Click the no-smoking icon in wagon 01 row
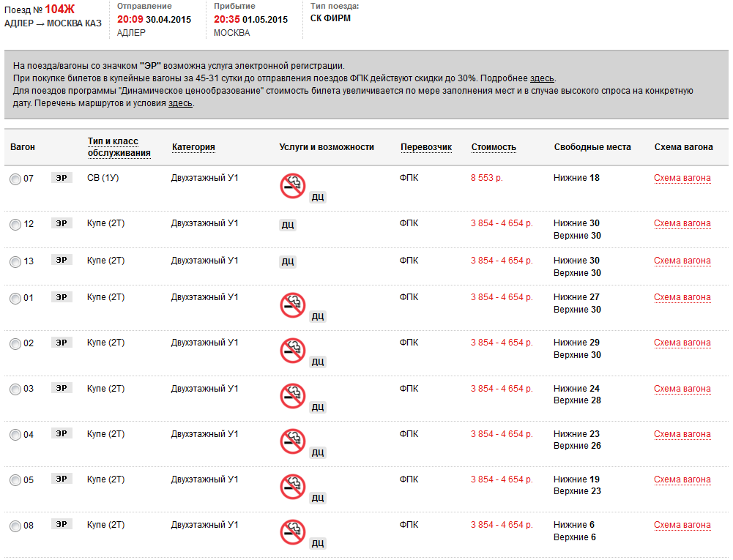The height and width of the screenshot is (560, 733). pos(292,305)
